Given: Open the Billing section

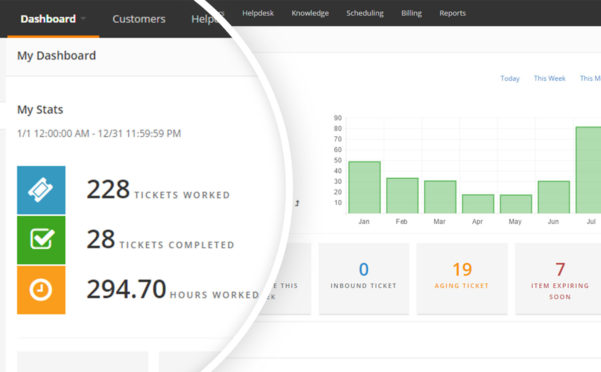Looking at the screenshot, I should 411,13.
